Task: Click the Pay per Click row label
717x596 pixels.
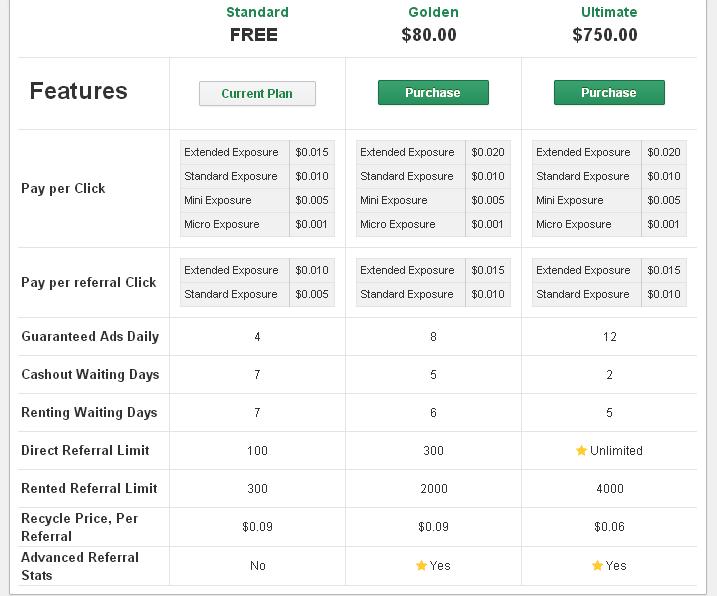Action: pos(63,188)
